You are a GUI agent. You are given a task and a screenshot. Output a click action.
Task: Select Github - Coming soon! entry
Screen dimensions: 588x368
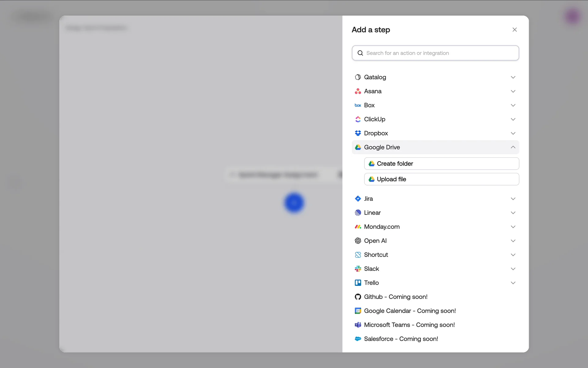[x=395, y=297]
